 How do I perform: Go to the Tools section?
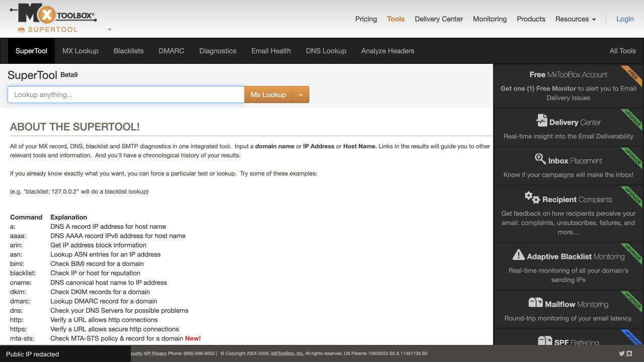(x=396, y=19)
